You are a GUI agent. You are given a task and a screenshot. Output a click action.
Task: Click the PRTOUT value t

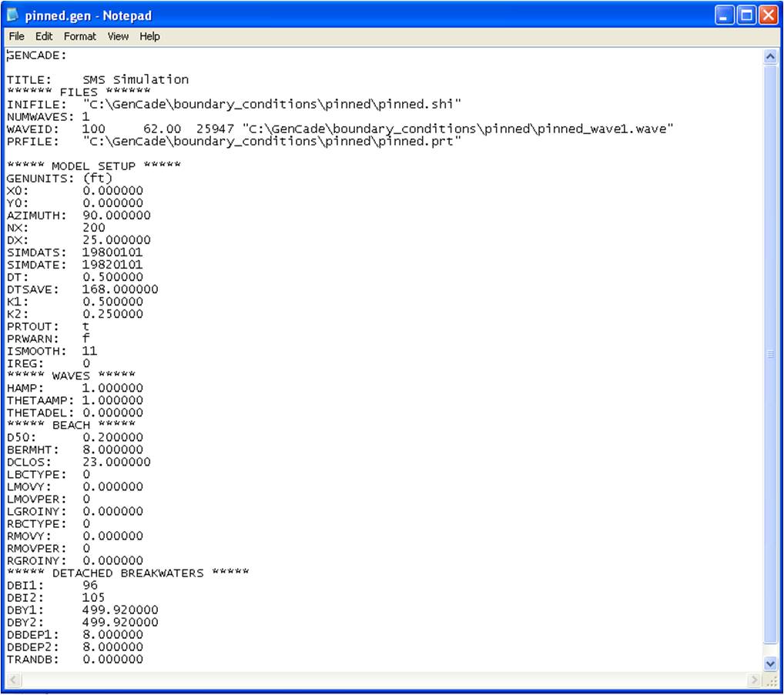[x=86, y=326]
